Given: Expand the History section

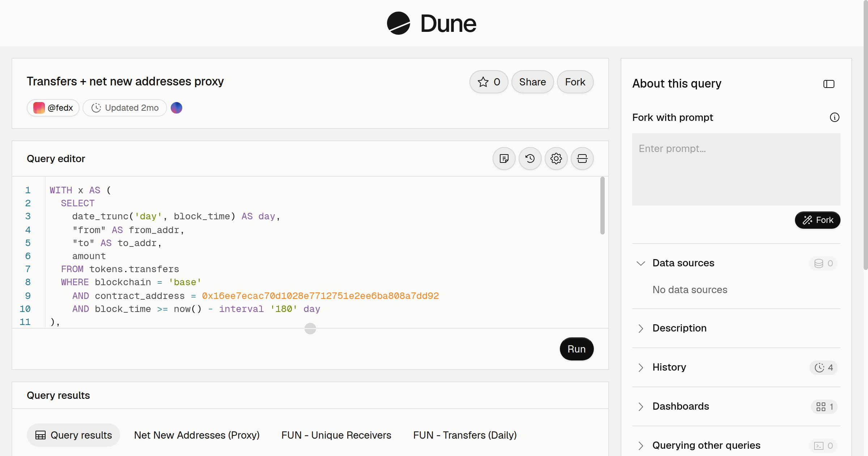Looking at the screenshot, I should (641, 367).
